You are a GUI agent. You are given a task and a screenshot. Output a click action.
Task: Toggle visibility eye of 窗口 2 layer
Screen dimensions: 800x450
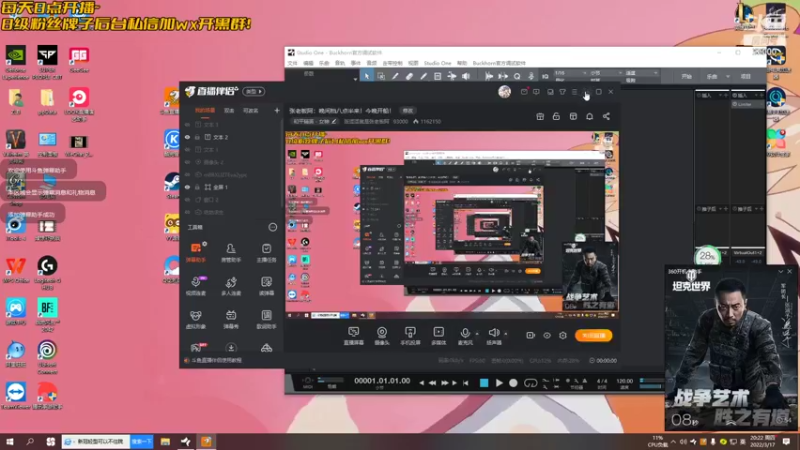187,200
